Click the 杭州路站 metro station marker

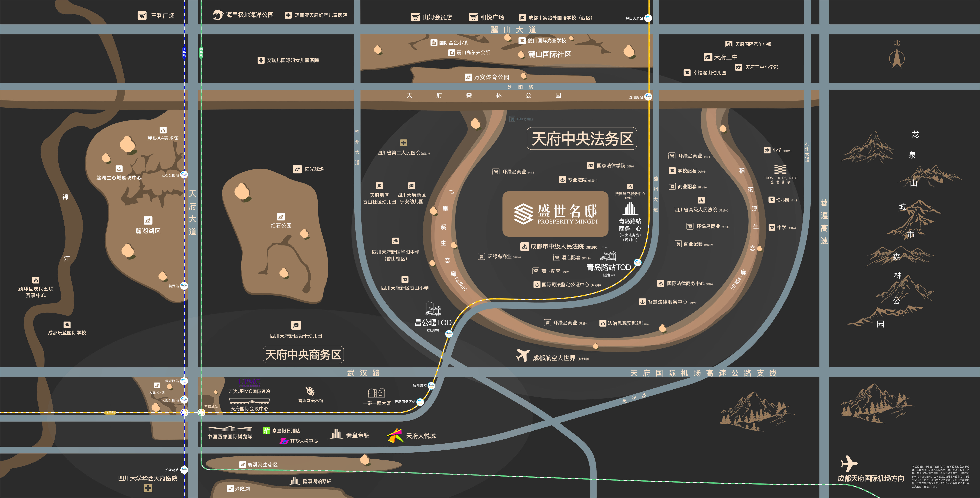pos(431,386)
